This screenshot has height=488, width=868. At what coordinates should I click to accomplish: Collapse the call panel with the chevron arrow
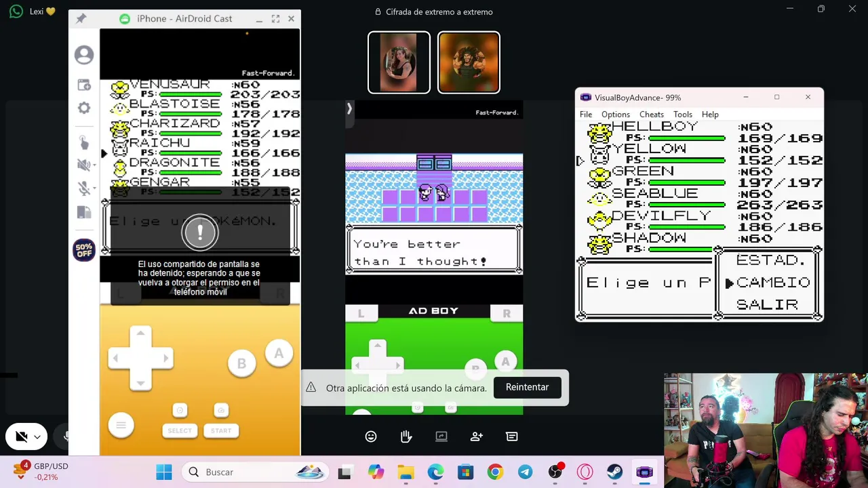coord(349,108)
